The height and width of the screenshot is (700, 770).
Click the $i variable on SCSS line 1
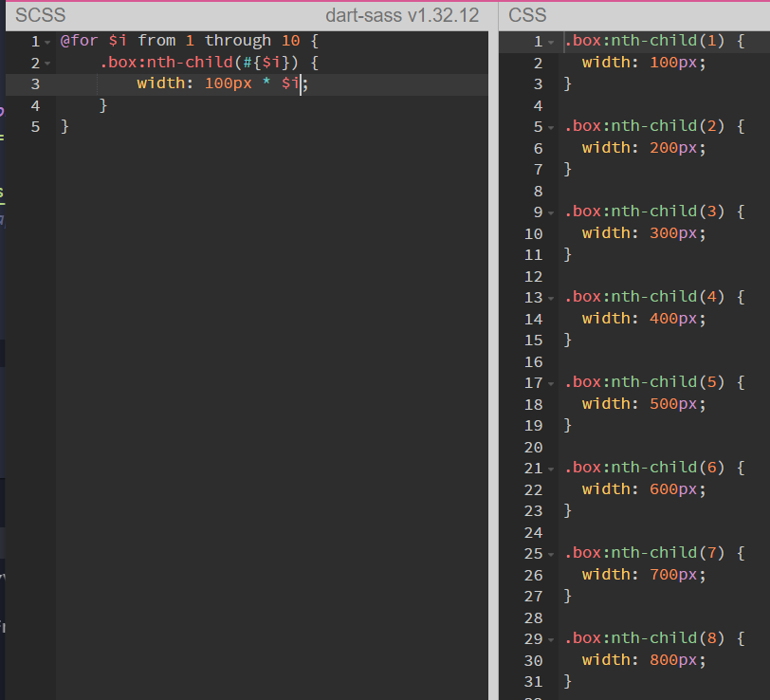[x=118, y=41]
